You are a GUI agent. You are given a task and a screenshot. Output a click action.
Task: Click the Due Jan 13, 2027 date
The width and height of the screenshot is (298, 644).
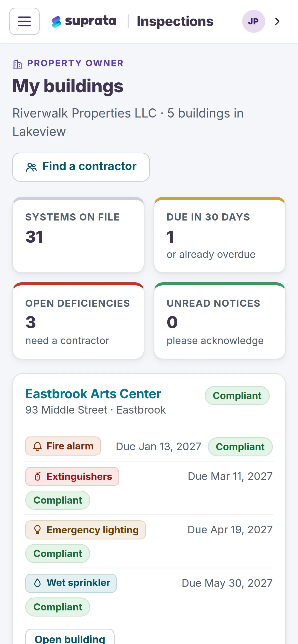(x=158, y=447)
